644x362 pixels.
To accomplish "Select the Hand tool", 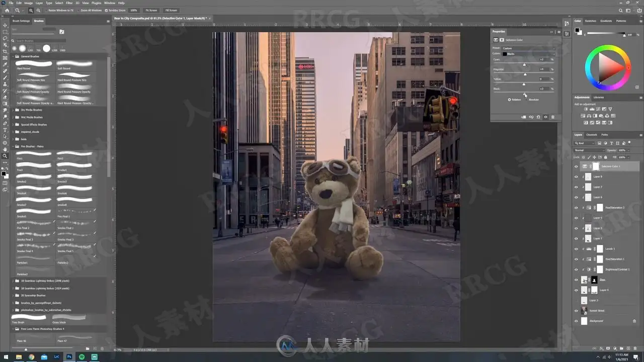I will [5, 149].
